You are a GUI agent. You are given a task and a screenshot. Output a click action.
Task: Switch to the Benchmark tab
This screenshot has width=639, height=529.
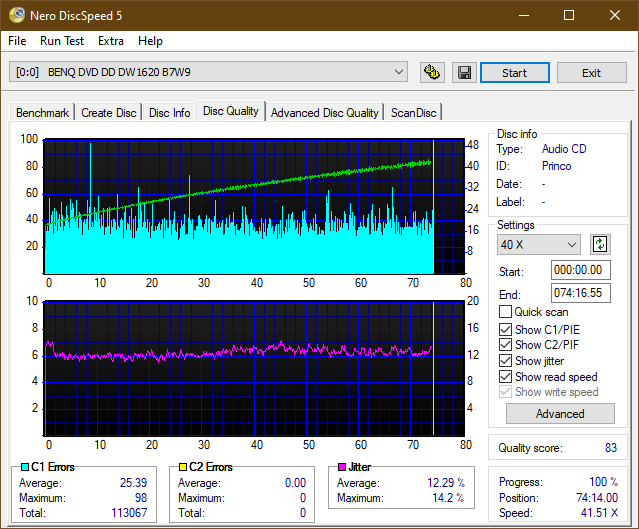click(43, 113)
